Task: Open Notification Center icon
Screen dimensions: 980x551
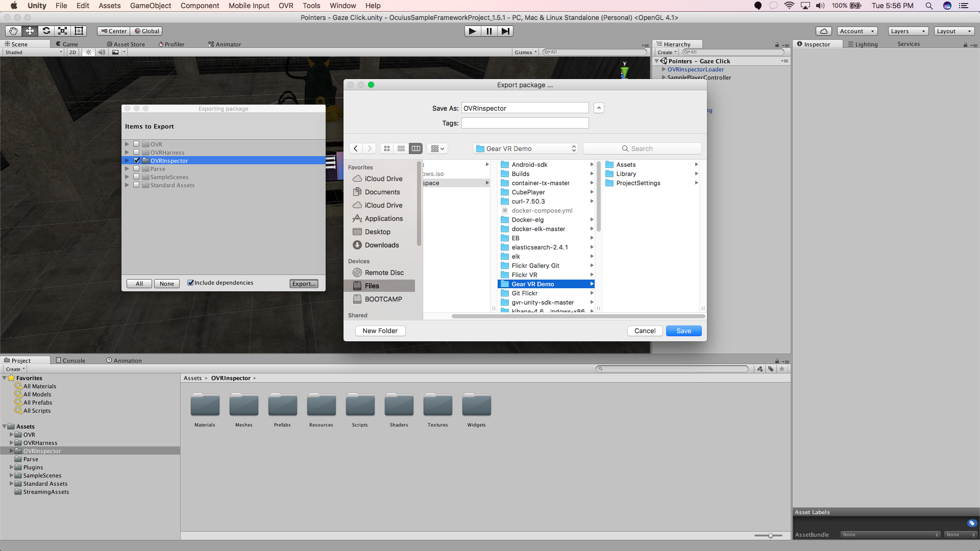Action: point(964,6)
